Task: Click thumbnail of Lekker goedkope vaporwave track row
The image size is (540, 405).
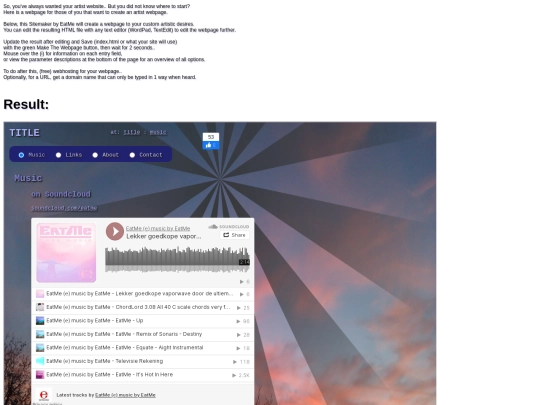Action: (x=40, y=294)
